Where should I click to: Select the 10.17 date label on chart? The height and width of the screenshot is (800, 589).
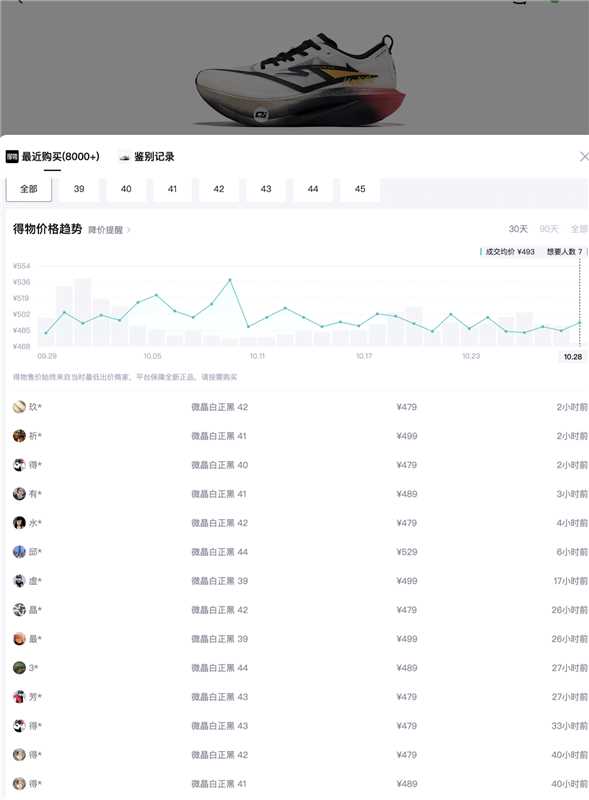364,356
